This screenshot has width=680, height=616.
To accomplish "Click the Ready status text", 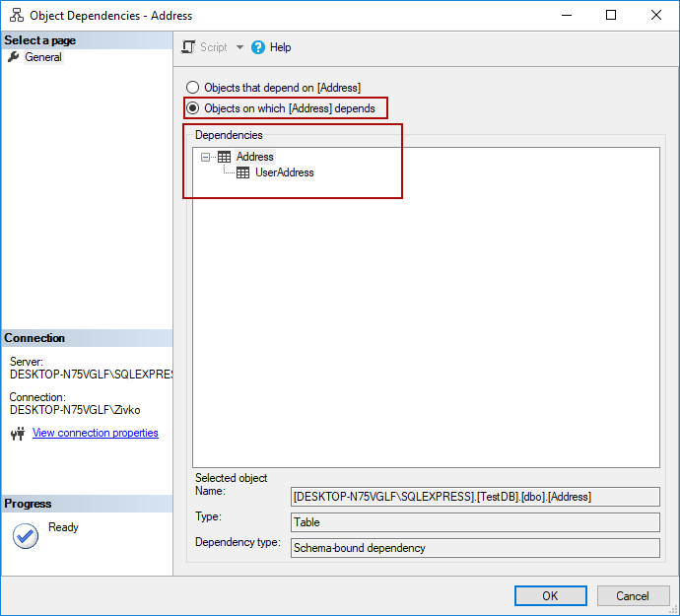I will tap(63, 527).
